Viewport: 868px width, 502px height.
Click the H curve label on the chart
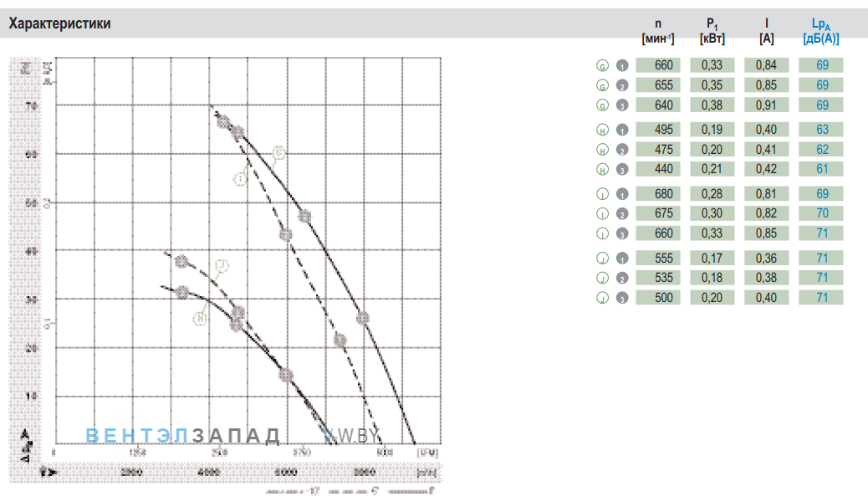click(x=200, y=318)
